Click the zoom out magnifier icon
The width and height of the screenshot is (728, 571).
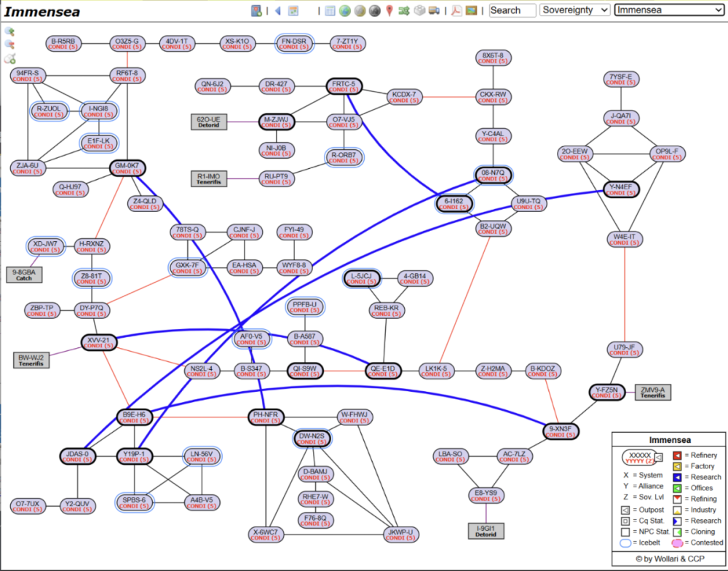(10, 45)
